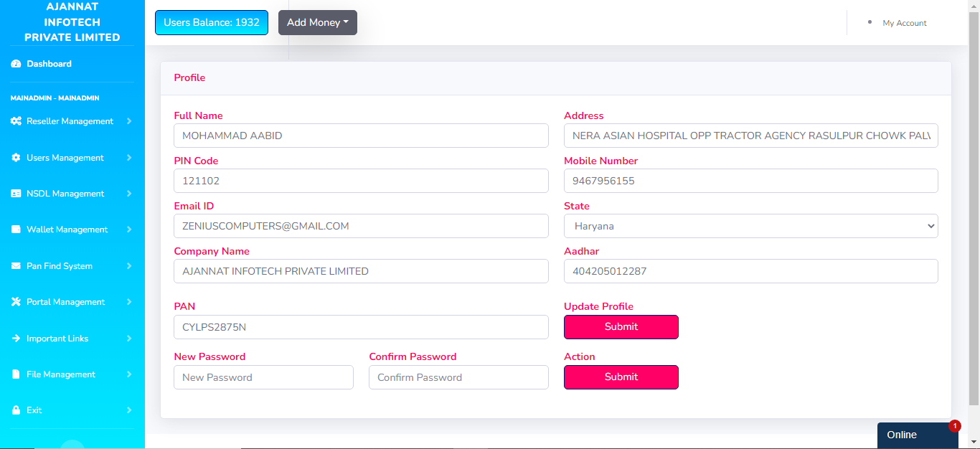
Task: Click the Wallet Management wallet icon
Action: pos(16,230)
